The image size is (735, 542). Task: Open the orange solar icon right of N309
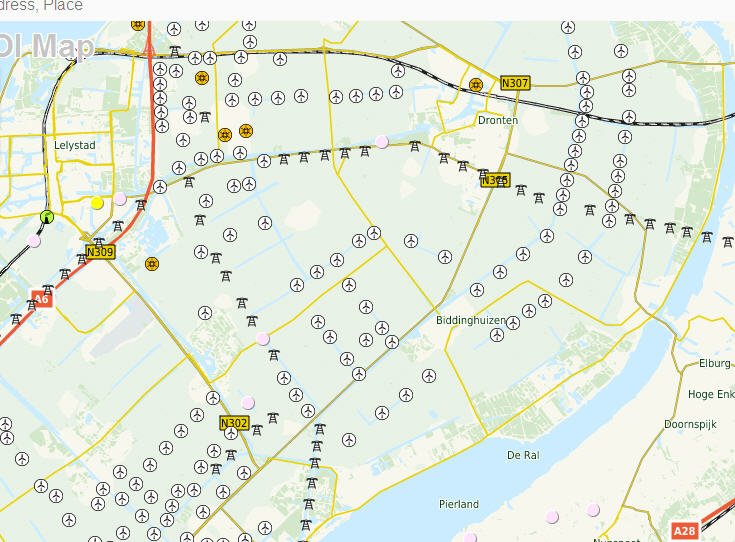pos(152,265)
